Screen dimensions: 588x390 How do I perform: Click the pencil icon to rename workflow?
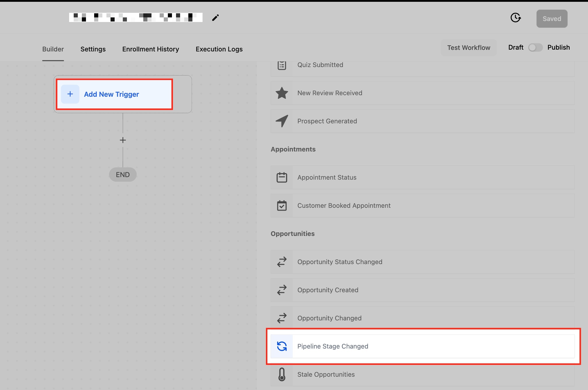215,18
